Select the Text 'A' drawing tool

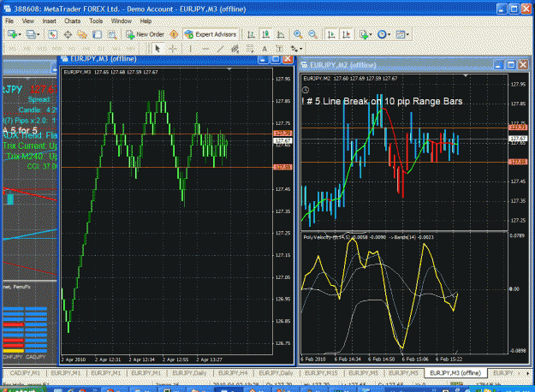coord(265,49)
